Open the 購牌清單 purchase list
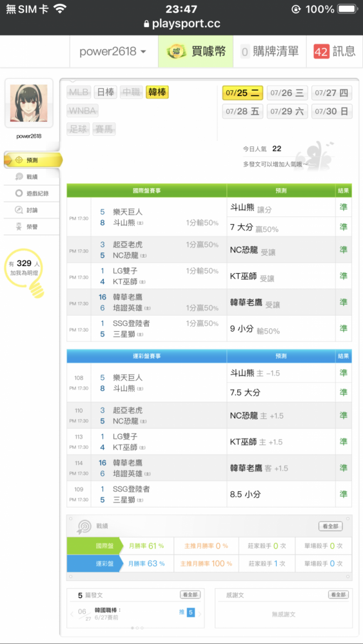Image resolution: width=363 pixels, height=644 pixels. point(270,52)
